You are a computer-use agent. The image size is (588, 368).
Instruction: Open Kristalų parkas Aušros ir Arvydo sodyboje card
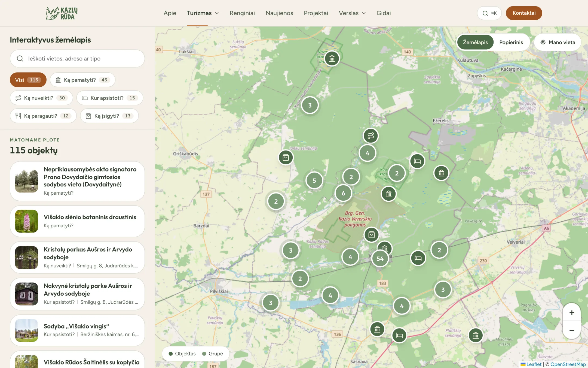pos(77,257)
